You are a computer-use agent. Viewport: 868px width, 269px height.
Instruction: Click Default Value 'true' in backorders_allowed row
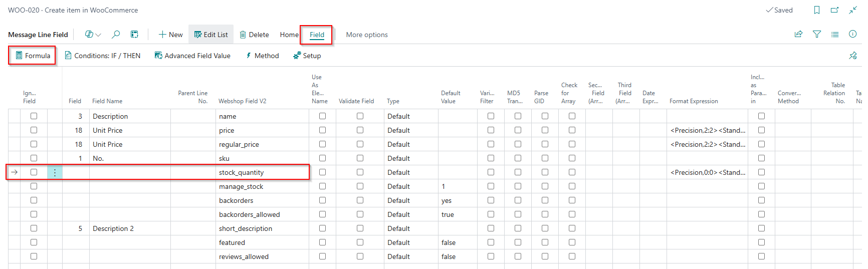[x=458, y=214]
